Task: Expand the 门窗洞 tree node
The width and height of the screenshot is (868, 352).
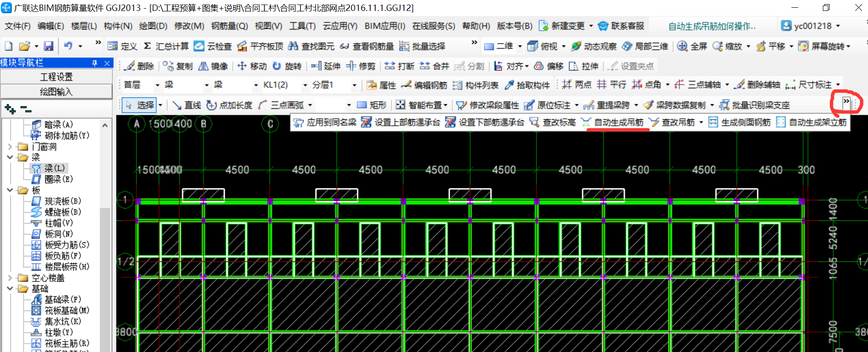Action: tap(10, 147)
